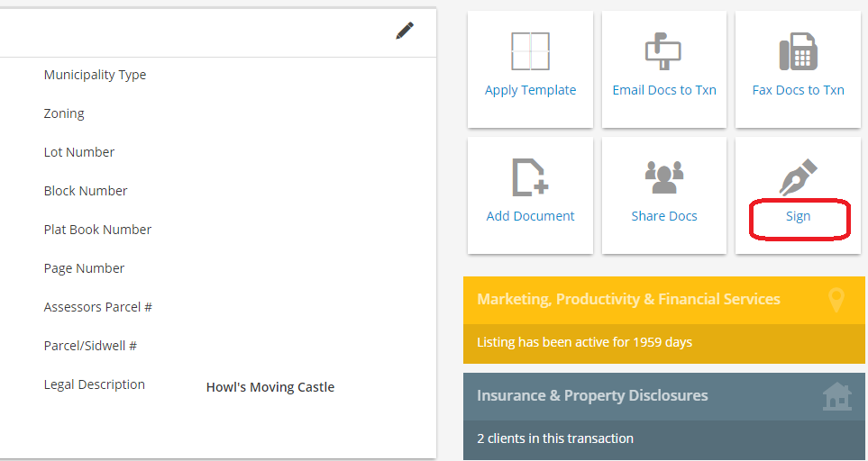Select 'Listing has been active for 1959 days'

coord(585,342)
